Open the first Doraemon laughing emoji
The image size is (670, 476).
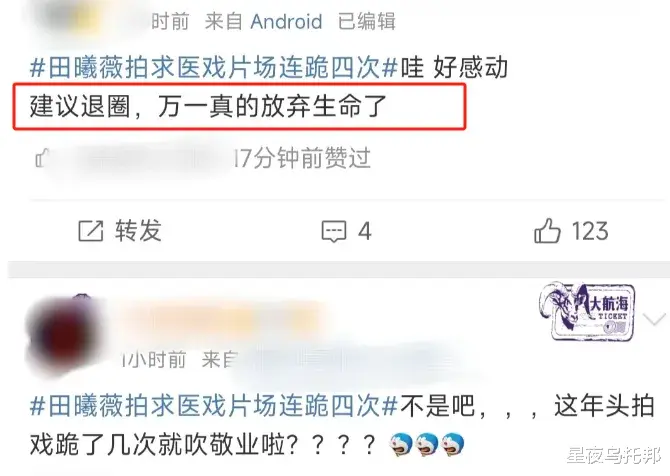(x=401, y=444)
